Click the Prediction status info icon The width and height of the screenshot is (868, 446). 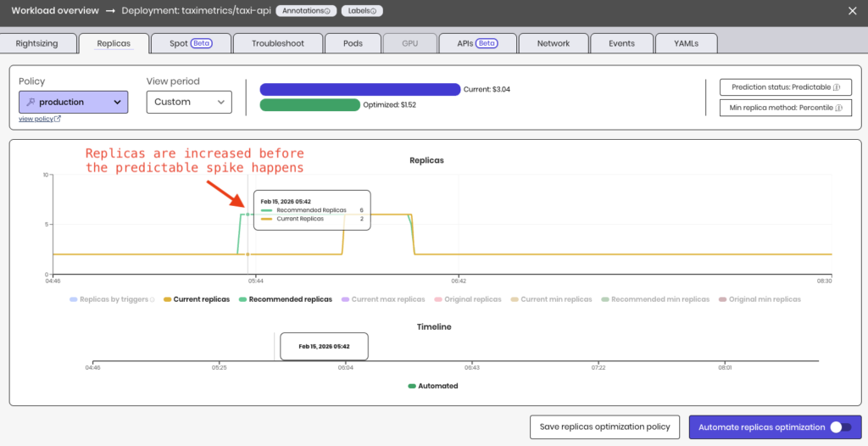point(836,87)
